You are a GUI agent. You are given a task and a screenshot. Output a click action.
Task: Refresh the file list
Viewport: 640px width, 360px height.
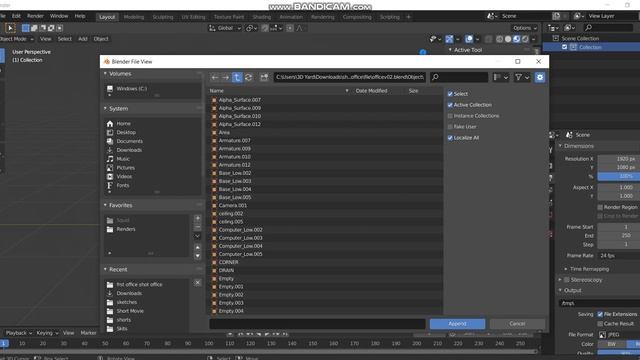(248, 77)
